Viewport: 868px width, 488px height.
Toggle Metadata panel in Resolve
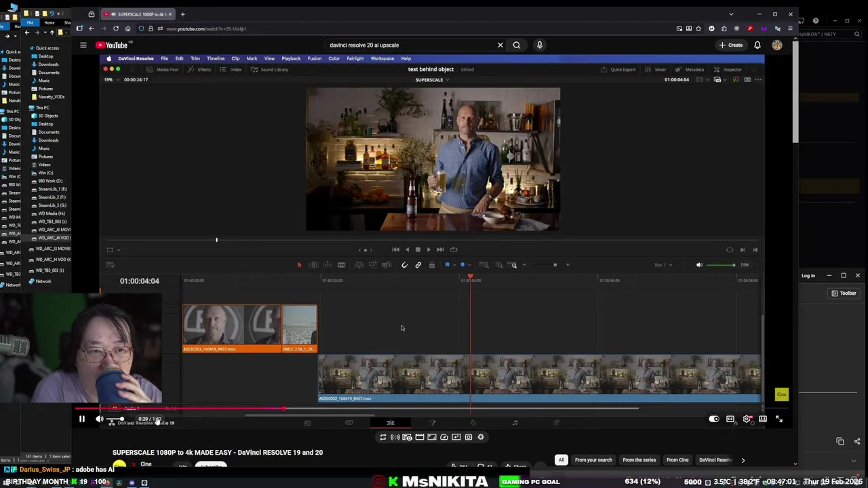(690, 70)
